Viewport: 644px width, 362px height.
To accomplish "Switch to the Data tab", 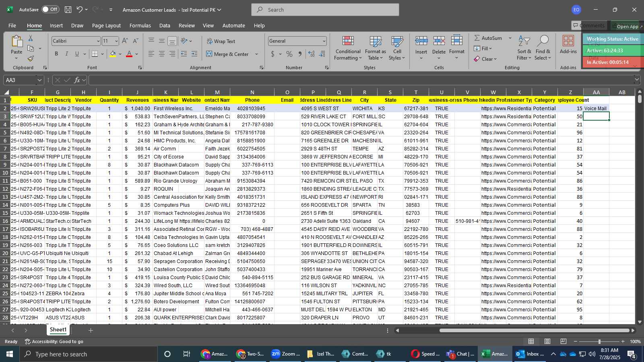I will 165,25.
